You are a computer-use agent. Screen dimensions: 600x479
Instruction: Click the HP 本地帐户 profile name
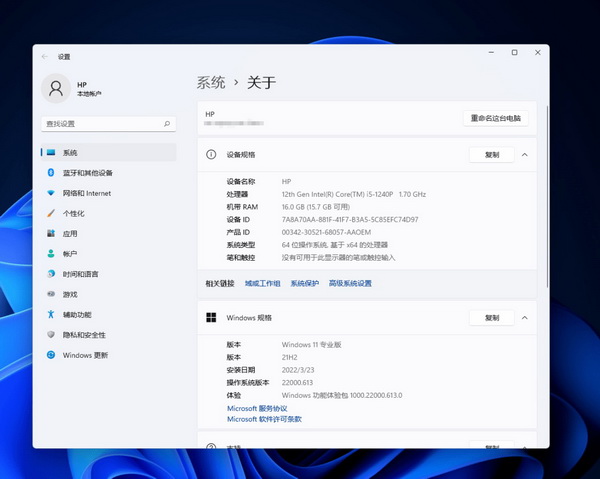[x=89, y=89]
